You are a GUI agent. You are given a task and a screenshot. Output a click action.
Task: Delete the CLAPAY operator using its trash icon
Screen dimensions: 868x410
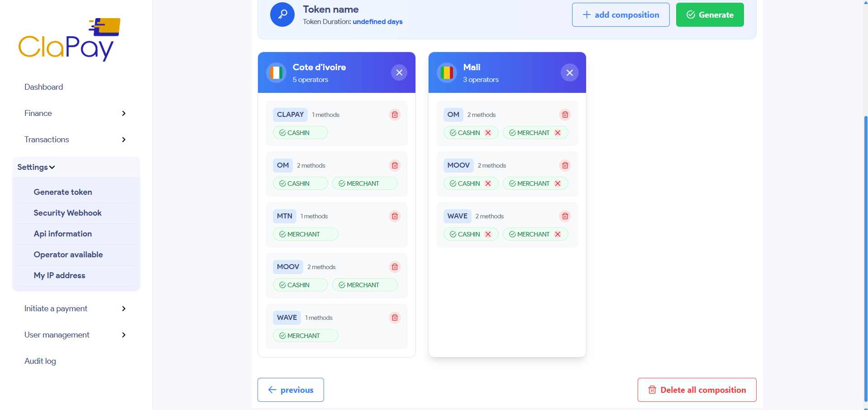click(x=394, y=115)
